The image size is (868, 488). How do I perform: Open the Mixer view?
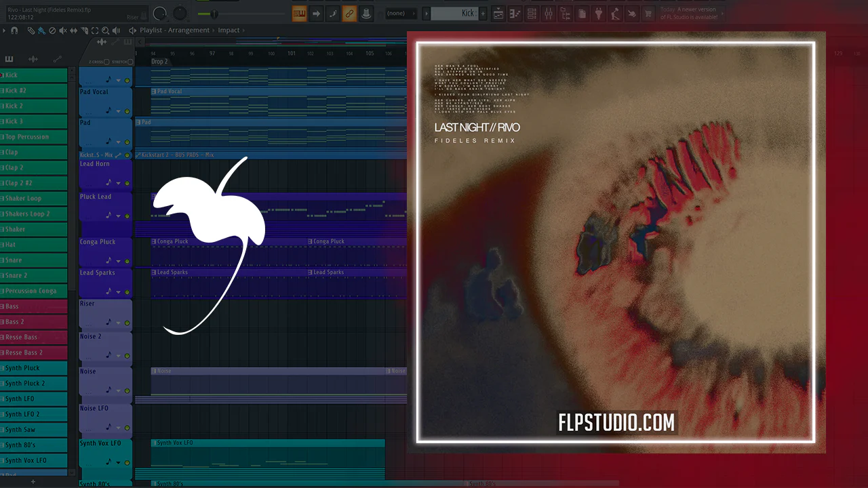549,13
